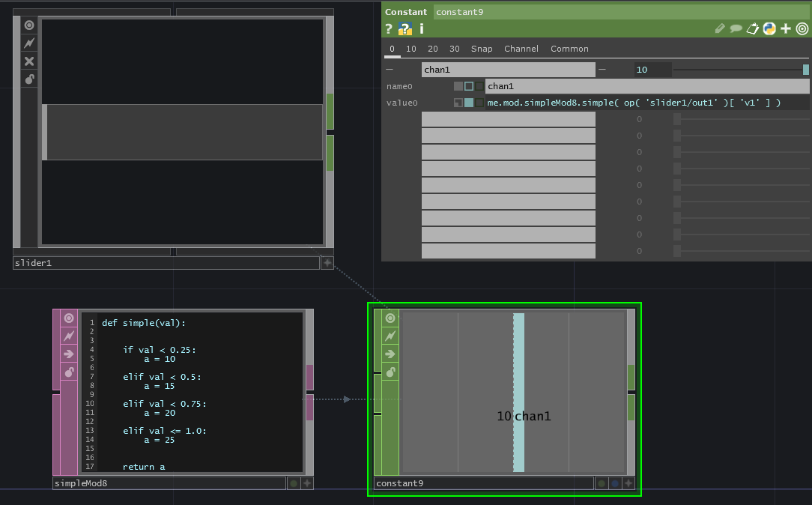Switch to the Channel parameter tab
812x505 pixels.
pyautogui.click(x=521, y=49)
